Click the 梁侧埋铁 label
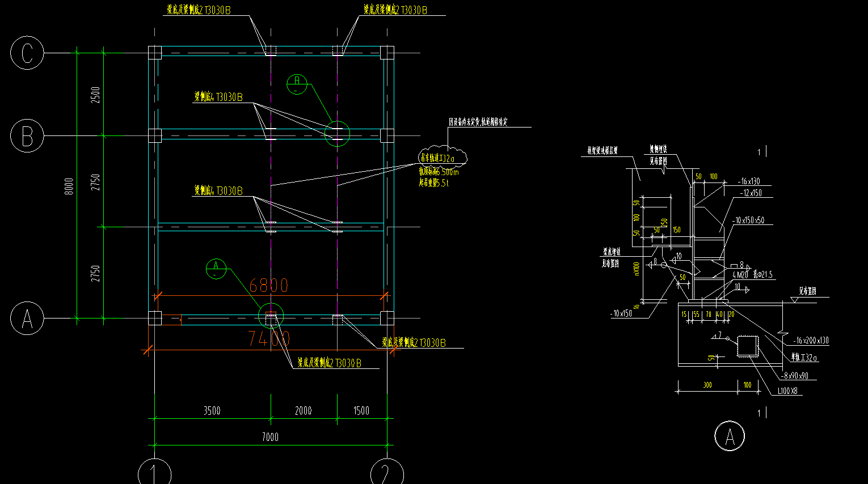868x484 pixels. coord(659,149)
